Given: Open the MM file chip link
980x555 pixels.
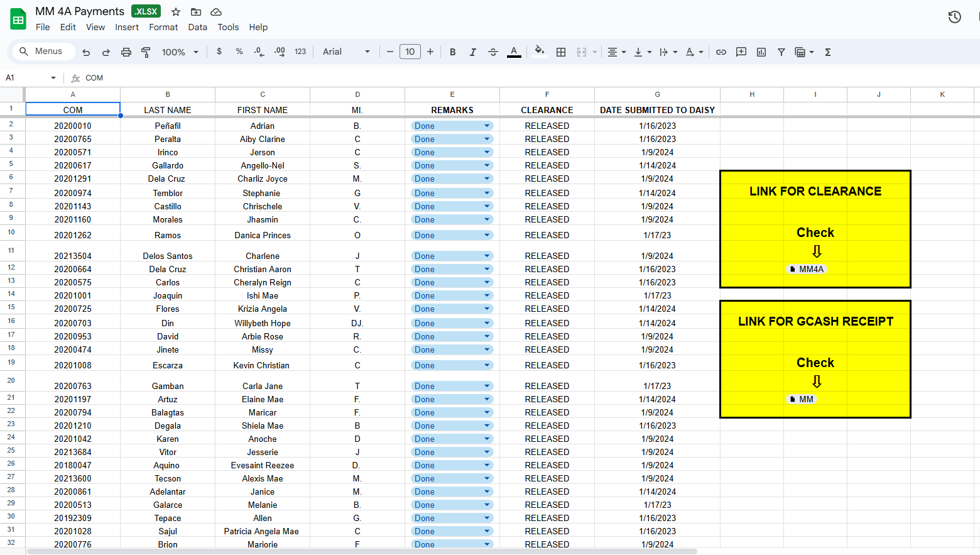Looking at the screenshot, I should click(x=802, y=399).
